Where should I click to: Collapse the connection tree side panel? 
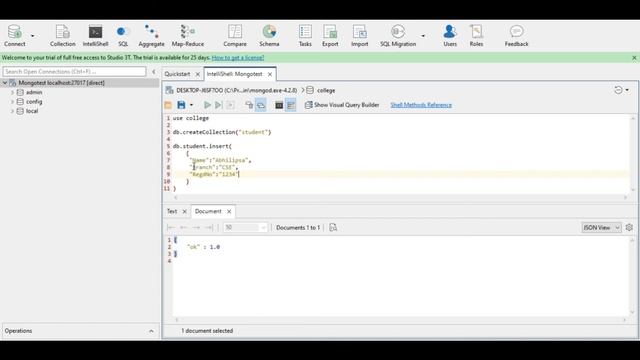click(x=153, y=72)
